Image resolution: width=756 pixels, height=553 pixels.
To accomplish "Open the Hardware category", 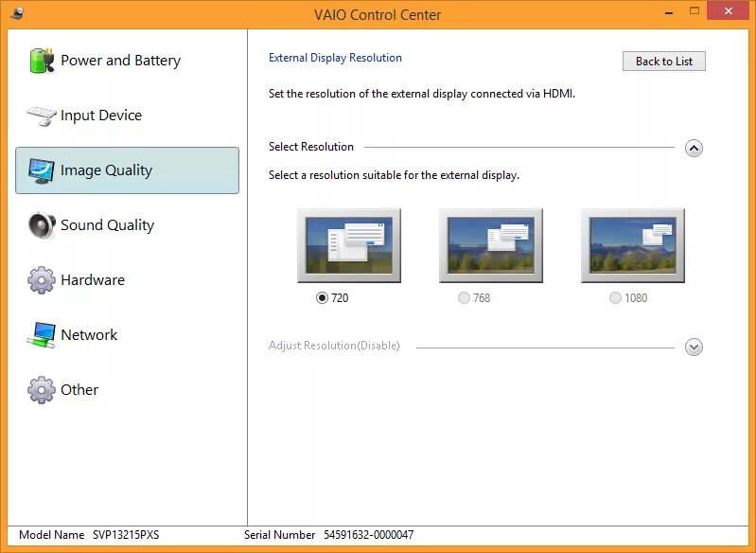I will 128,280.
